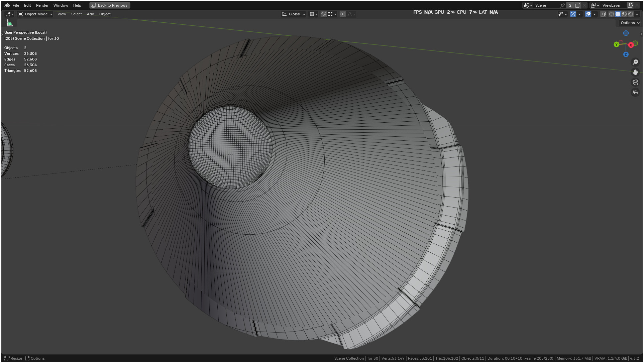Click the Scene name field
644x363 pixels.
546,5
